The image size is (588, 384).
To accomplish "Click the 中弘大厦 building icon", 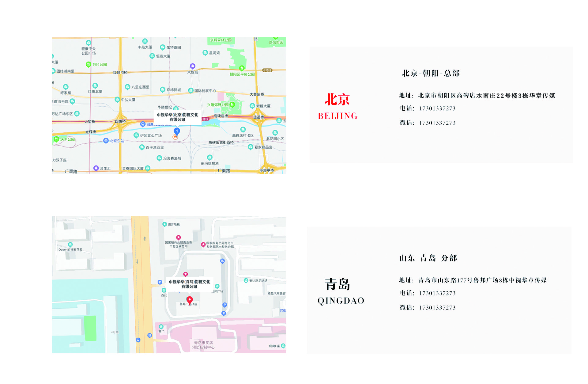I will click(117, 100).
